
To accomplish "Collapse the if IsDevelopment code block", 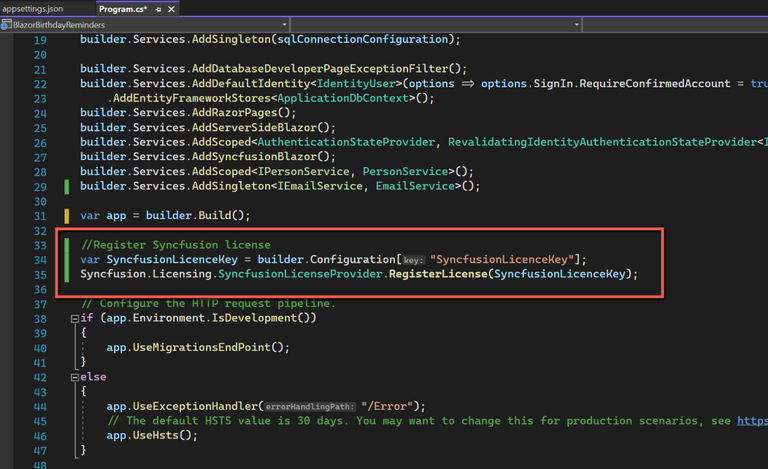I will pyautogui.click(x=73, y=318).
